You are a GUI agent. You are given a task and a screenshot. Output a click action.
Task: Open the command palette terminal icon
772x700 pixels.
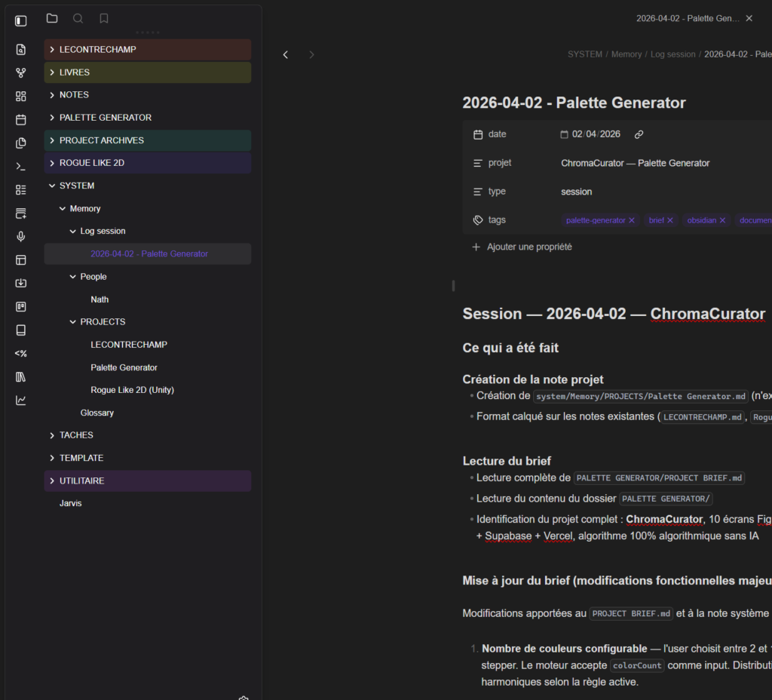coord(21,167)
